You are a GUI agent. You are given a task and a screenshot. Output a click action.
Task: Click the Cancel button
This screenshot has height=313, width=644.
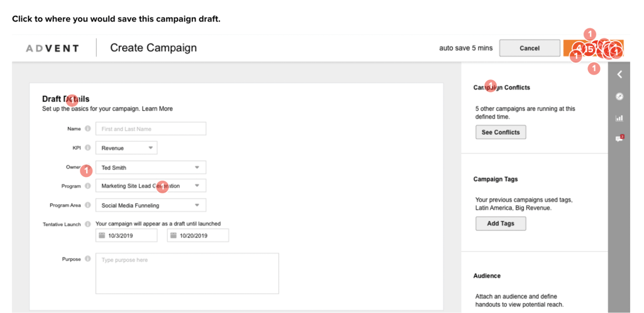[x=530, y=48]
